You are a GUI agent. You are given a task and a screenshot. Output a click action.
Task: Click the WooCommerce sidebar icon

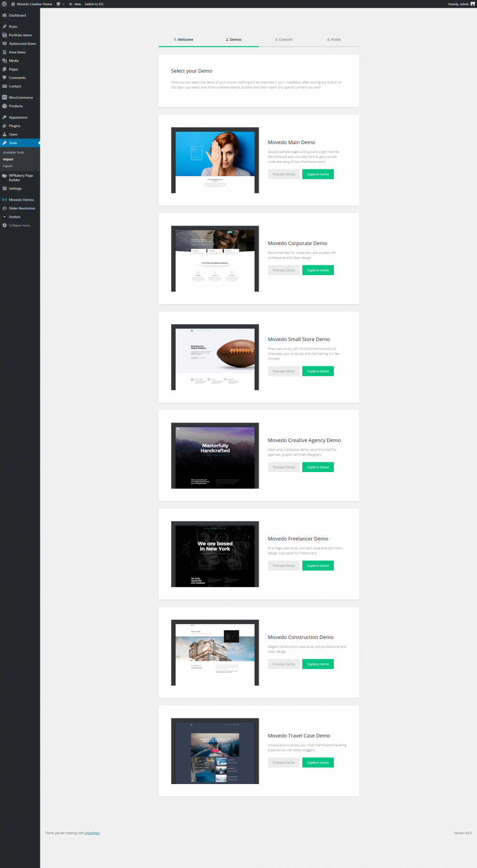(x=5, y=97)
